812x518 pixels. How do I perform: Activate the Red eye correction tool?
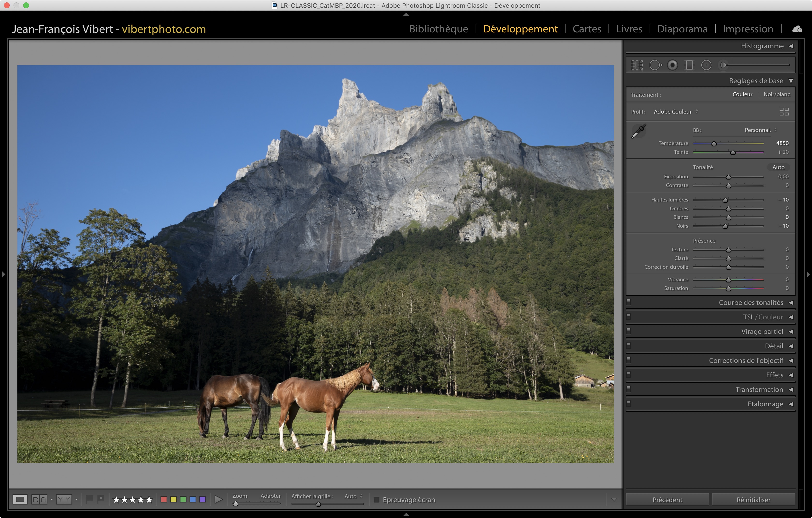pyautogui.click(x=672, y=65)
